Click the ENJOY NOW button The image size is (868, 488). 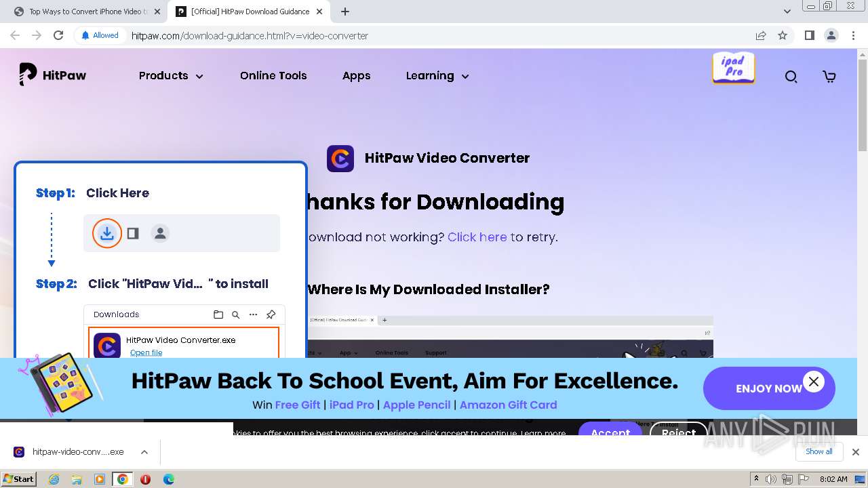click(769, 388)
